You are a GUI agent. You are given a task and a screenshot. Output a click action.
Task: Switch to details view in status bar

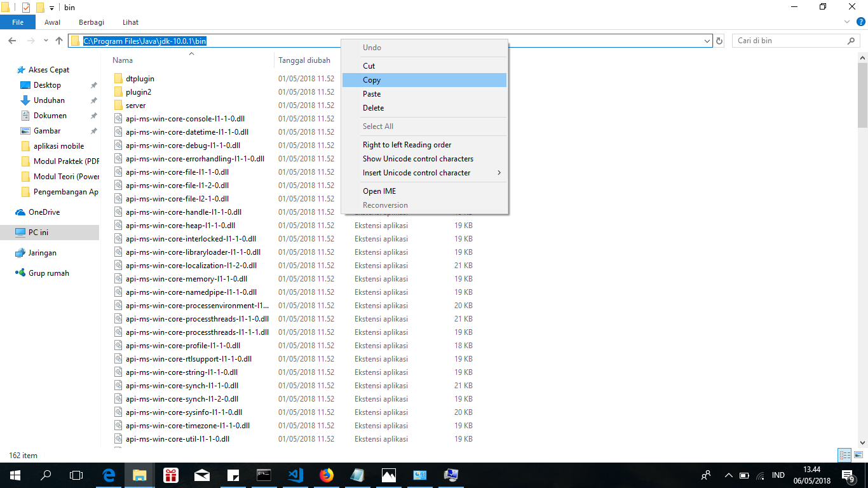click(x=845, y=455)
